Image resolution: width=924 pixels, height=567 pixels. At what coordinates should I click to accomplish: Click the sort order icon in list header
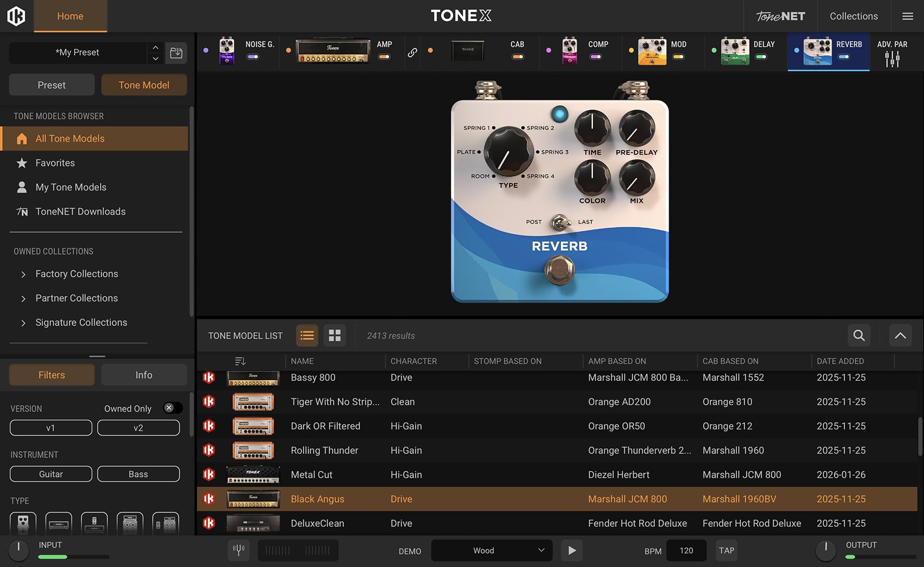(240, 361)
